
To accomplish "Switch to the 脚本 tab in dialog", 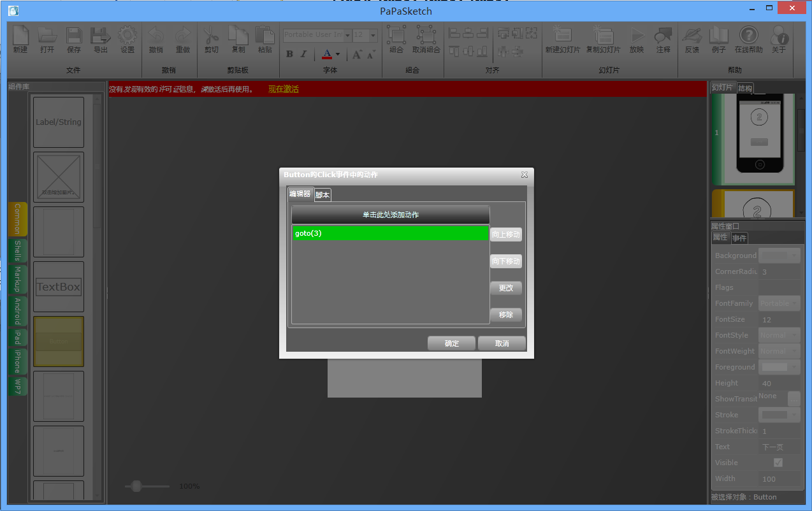I will (x=323, y=195).
